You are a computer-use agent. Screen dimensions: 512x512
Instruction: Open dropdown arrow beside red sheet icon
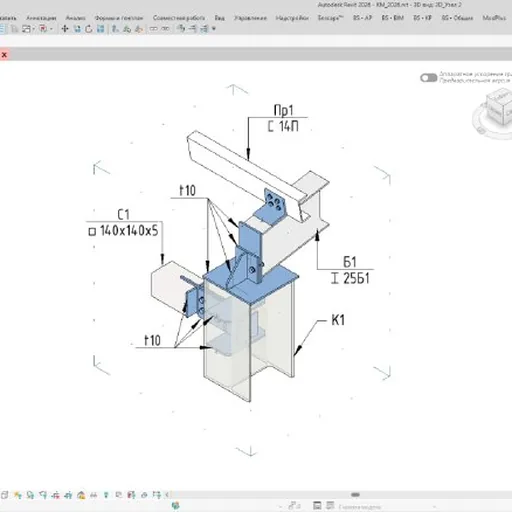tap(51, 29)
